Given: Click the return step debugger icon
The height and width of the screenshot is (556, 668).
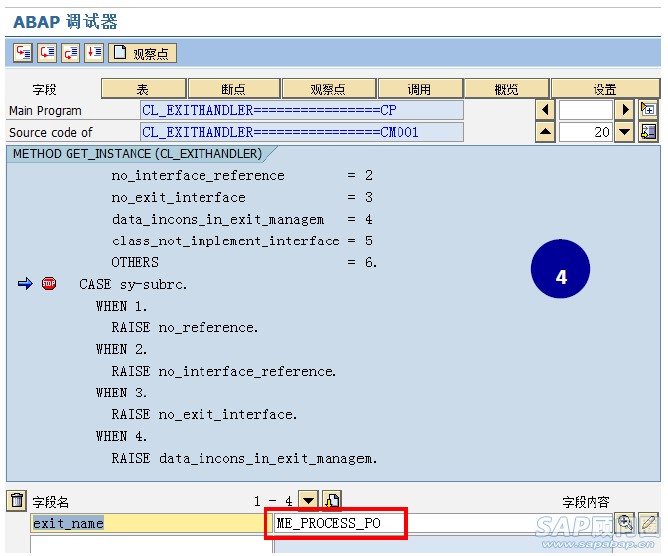Looking at the screenshot, I should pyautogui.click(x=70, y=53).
